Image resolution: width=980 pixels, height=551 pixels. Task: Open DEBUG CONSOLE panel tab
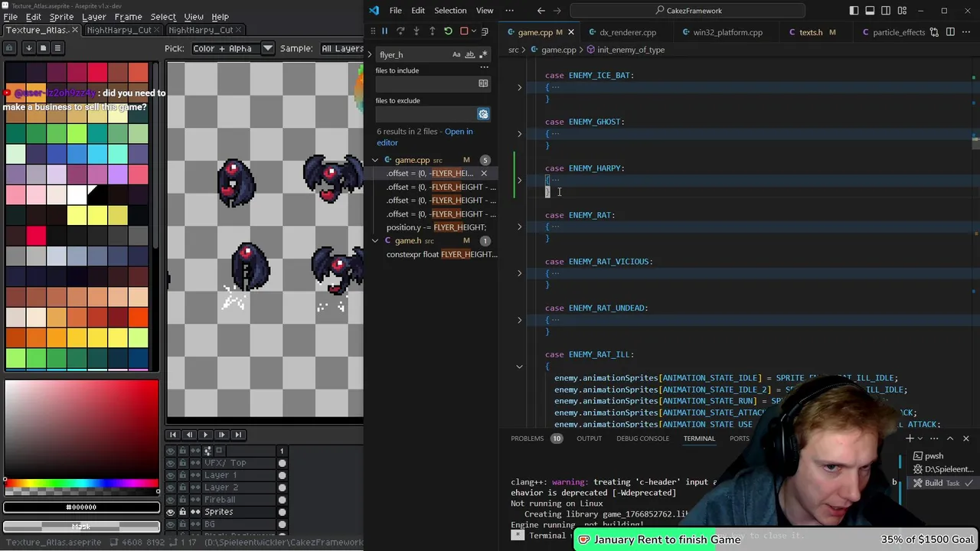(642, 439)
